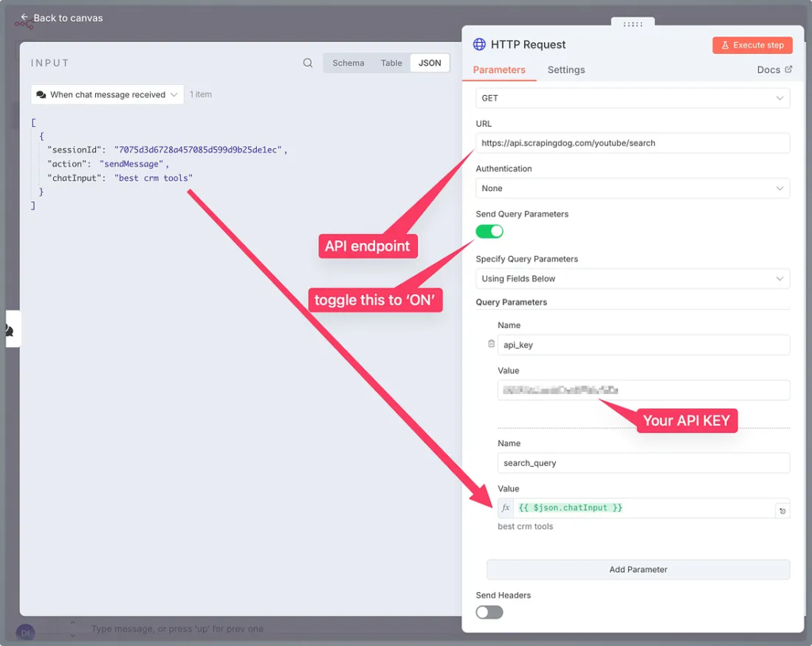Click the trash icon beside api_key parameter

coord(491,344)
